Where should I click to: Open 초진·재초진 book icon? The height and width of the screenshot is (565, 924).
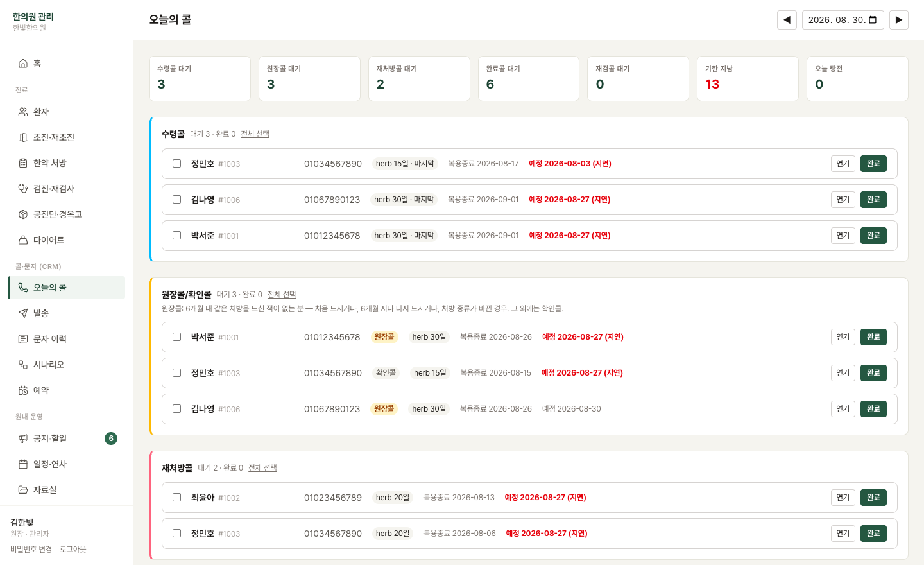pos(23,137)
